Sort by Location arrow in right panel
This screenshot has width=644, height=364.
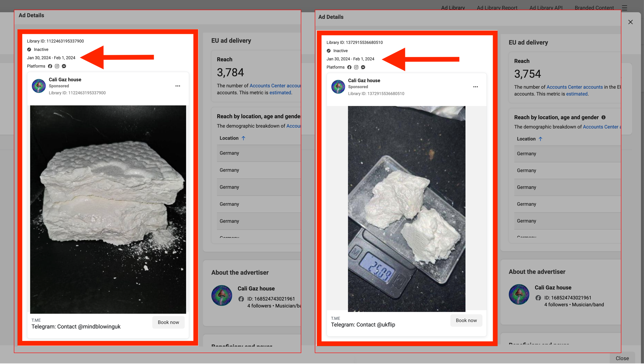(541, 139)
